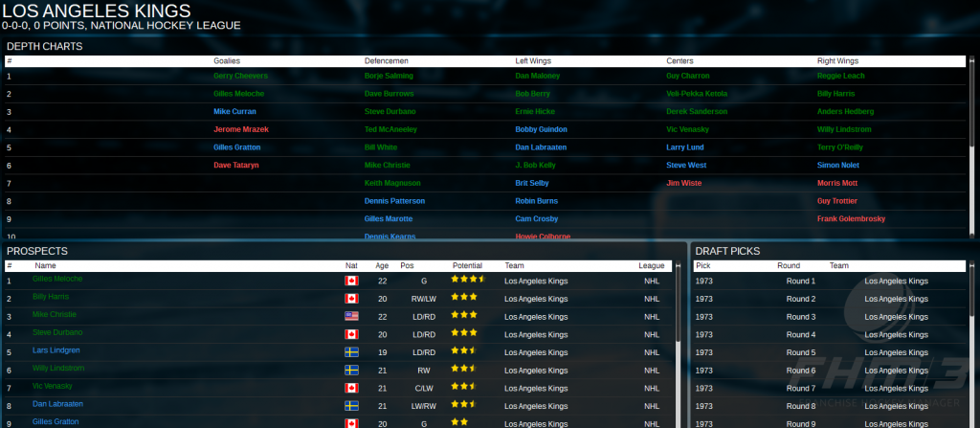This screenshot has height=428, width=980.
Task: Sort prospects by League column
Action: click(651, 266)
